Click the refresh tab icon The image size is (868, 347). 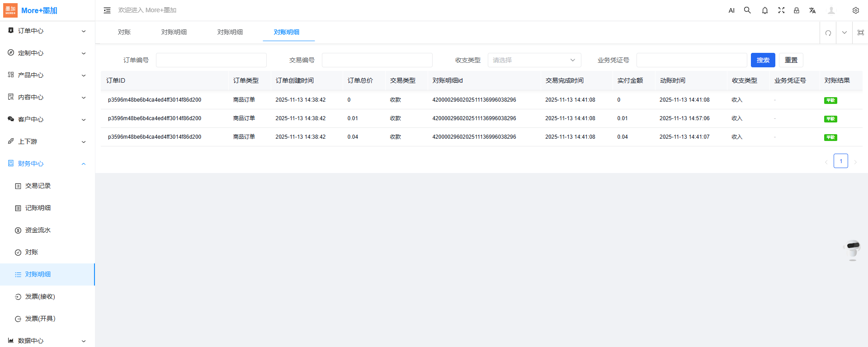tap(828, 33)
